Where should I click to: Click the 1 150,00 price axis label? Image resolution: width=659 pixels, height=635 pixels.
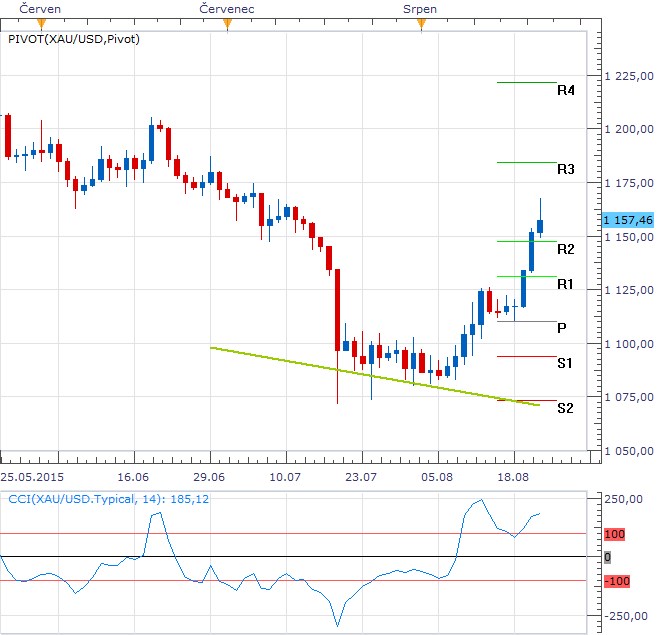[x=629, y=237]
